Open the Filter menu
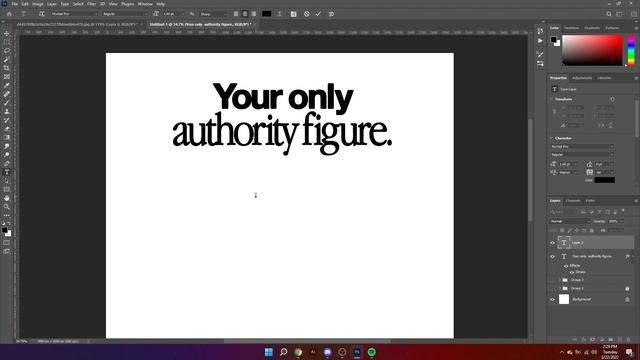Viewport: 640px width, 360px height. [x=91, y=4]
